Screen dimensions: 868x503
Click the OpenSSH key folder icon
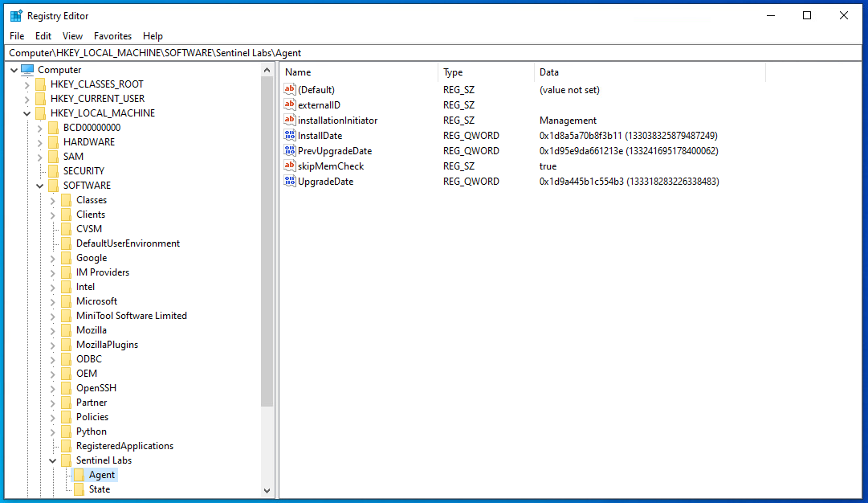pyautogui.click(x=67, y=388)
